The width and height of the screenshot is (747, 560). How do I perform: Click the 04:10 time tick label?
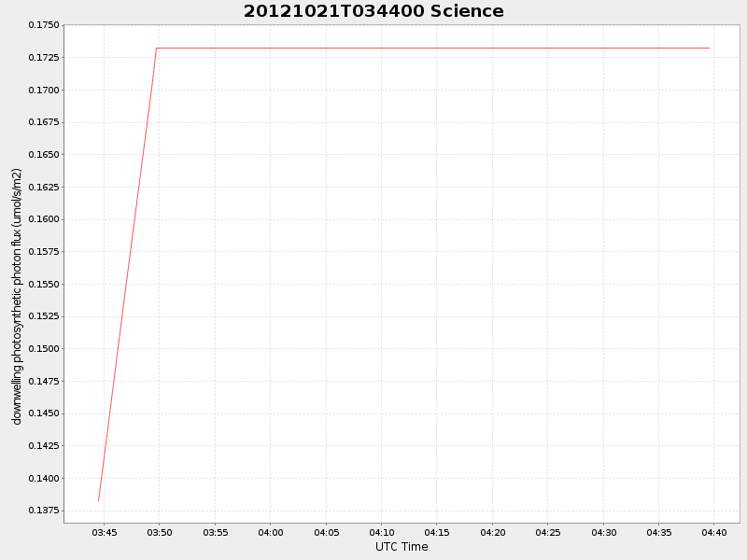382,532
